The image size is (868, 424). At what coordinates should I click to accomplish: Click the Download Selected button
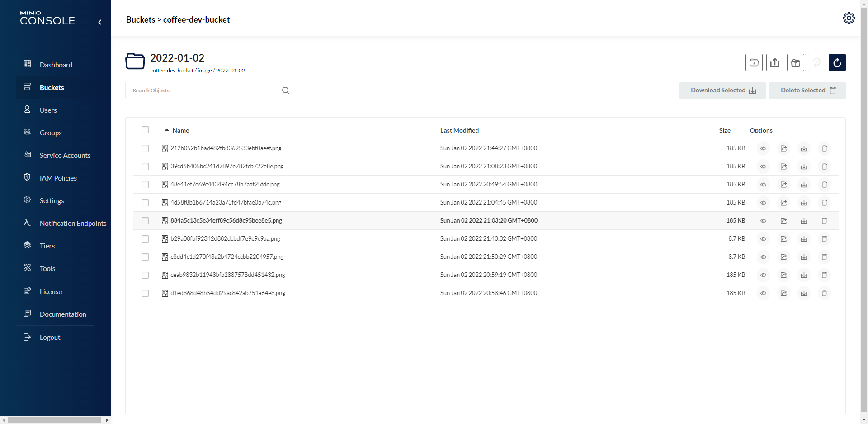click(x=722, y=91)
